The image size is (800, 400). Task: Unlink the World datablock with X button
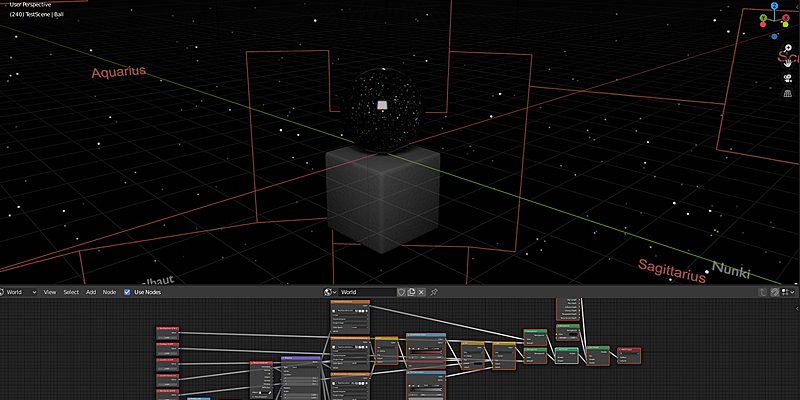pos(422,292)
